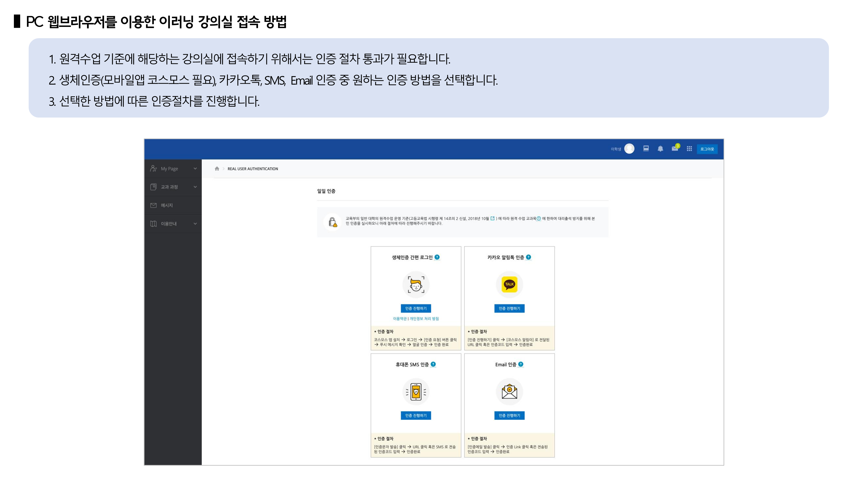Open 이용약관 link

click(400, 319)
